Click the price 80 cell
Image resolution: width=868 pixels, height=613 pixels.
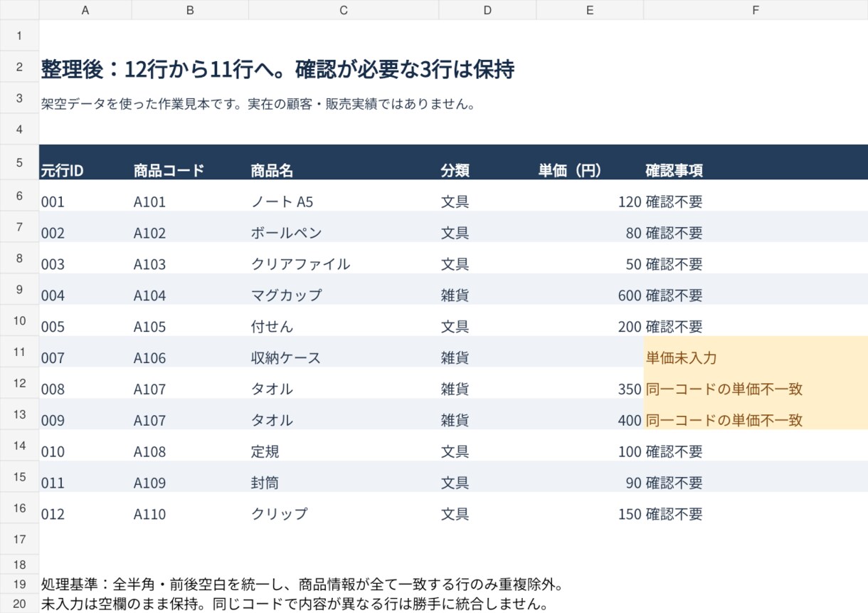coord(590,227)
